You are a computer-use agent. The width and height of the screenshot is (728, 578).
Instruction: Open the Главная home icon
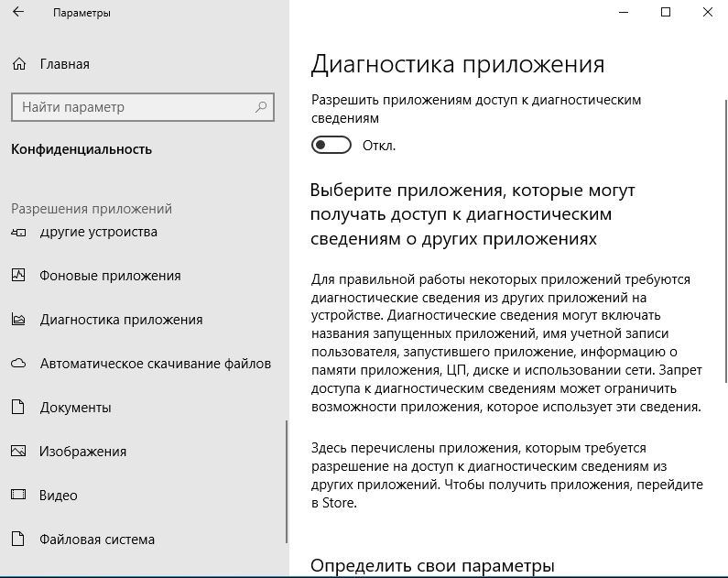[19, 64]
